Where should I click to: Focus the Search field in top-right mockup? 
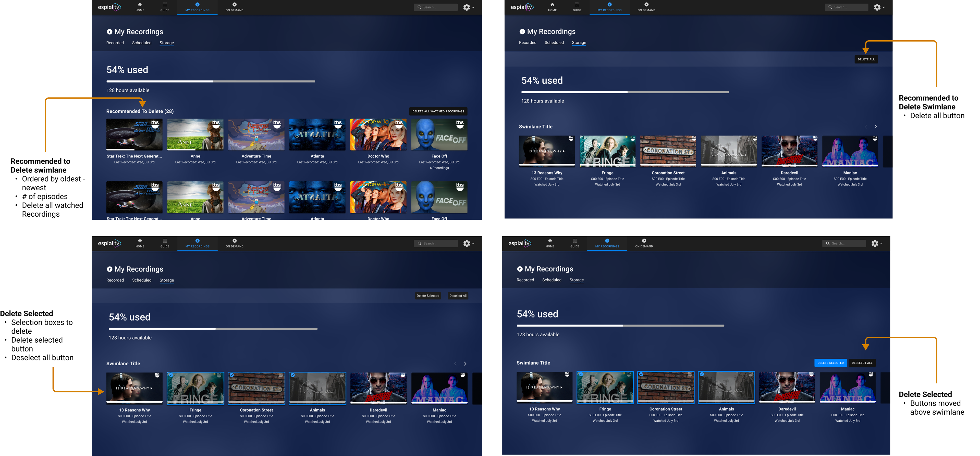pyautogui.click(x=846, y=7)
